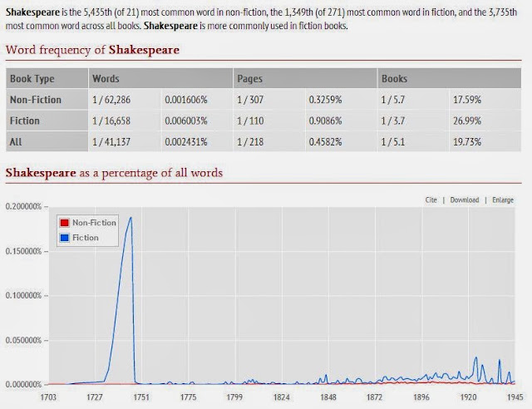Click the 1848 x-axis year label
The height and width of the screenshot is (409, 532).
(328, 397)
